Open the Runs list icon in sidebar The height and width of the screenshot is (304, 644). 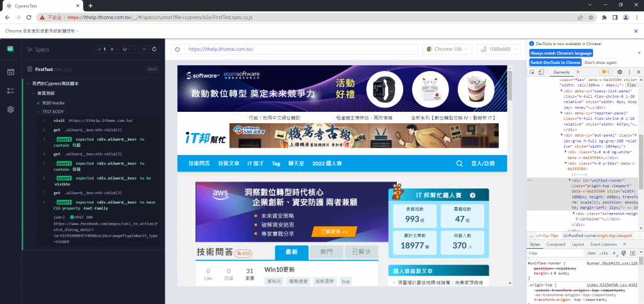[x=11, y=90]
